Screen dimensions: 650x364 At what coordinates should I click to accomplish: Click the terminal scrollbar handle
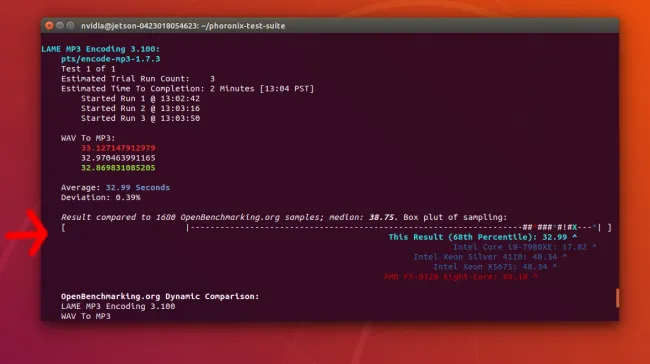click(617, 298)
